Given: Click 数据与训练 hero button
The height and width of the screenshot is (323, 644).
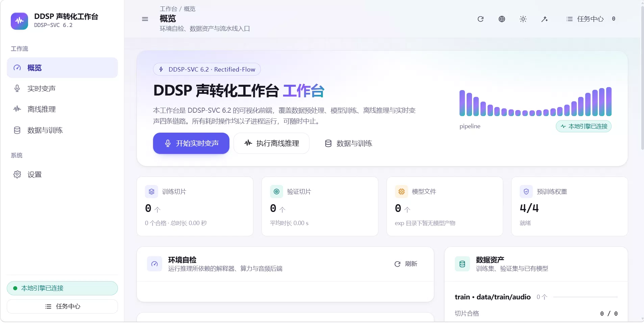Looking at the screenshot, I should pyautogui.click(x=348, y=143).
